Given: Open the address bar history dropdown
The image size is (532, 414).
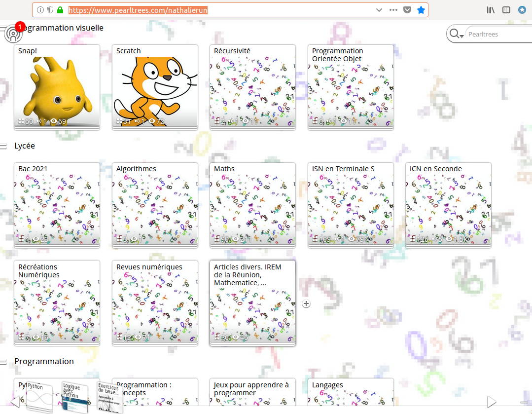Looking at the screenshot, I should coord(379,10).
